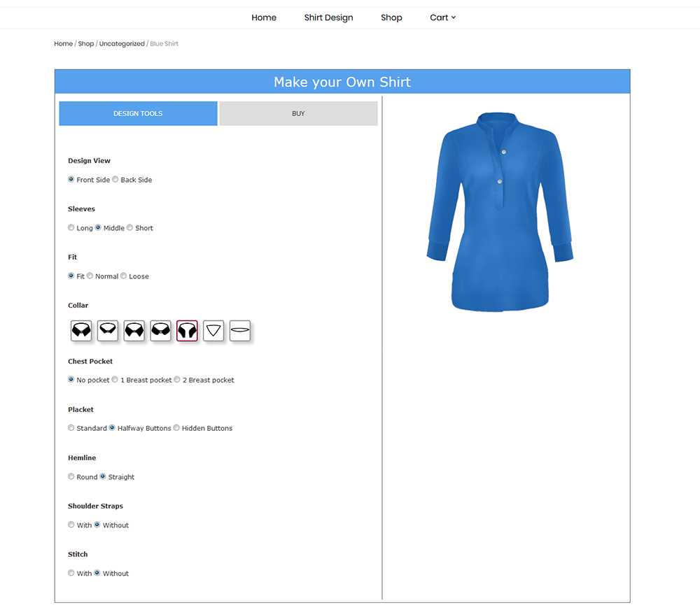Choose the Fit option under Fit
Image resolution: width=700 pixels, height=612 pixels.
pyautogui.click(x=71, y=276)
